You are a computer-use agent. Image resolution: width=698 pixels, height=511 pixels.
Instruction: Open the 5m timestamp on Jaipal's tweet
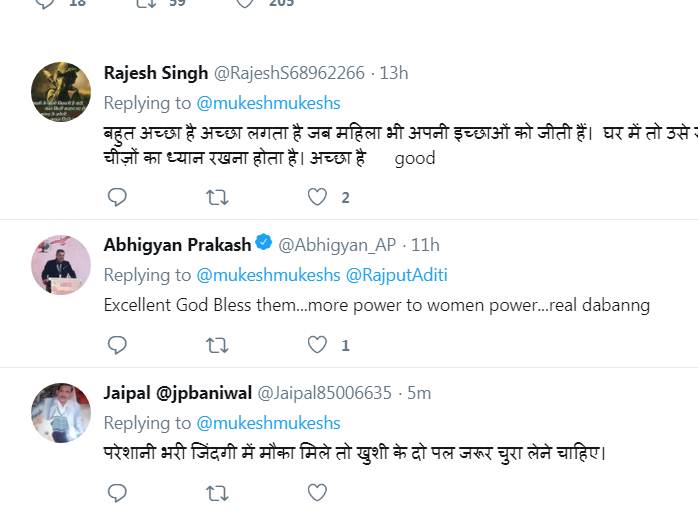(x=418, y=393)
